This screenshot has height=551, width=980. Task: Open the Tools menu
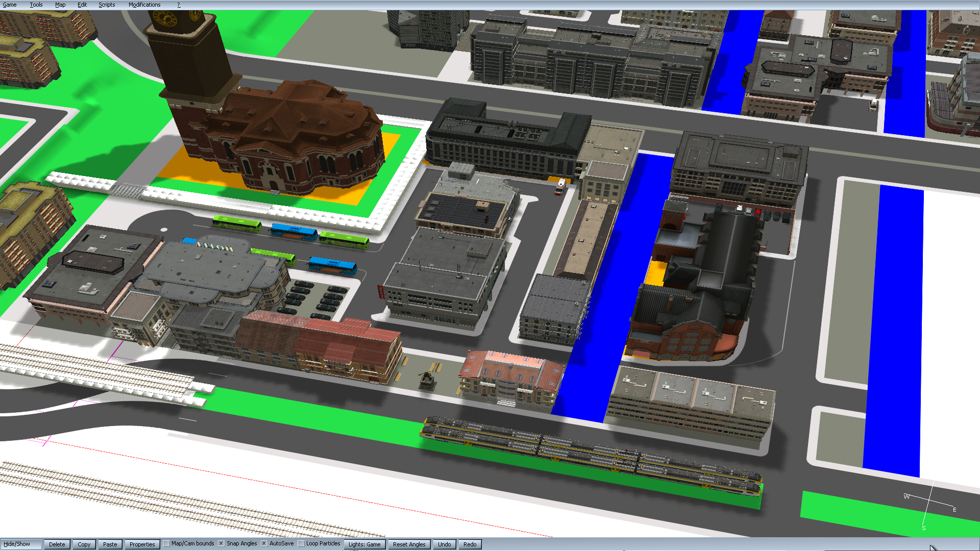(x=36, y=5)
